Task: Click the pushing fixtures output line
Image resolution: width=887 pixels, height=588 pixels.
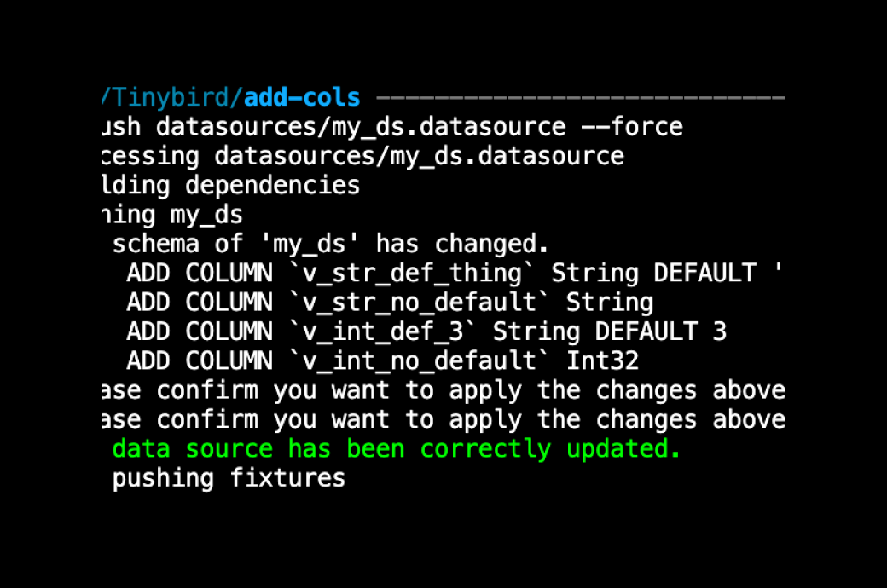Action: click(229, 477)
